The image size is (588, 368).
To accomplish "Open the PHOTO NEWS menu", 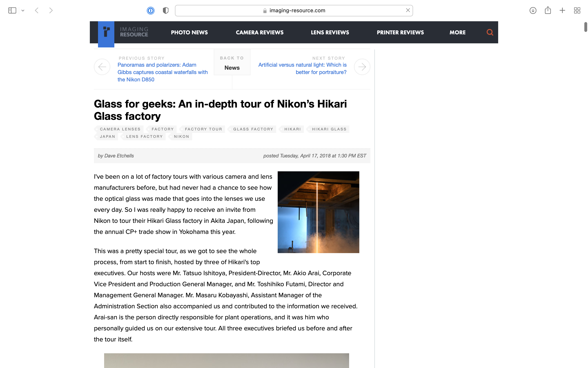I will click(189, 32).
